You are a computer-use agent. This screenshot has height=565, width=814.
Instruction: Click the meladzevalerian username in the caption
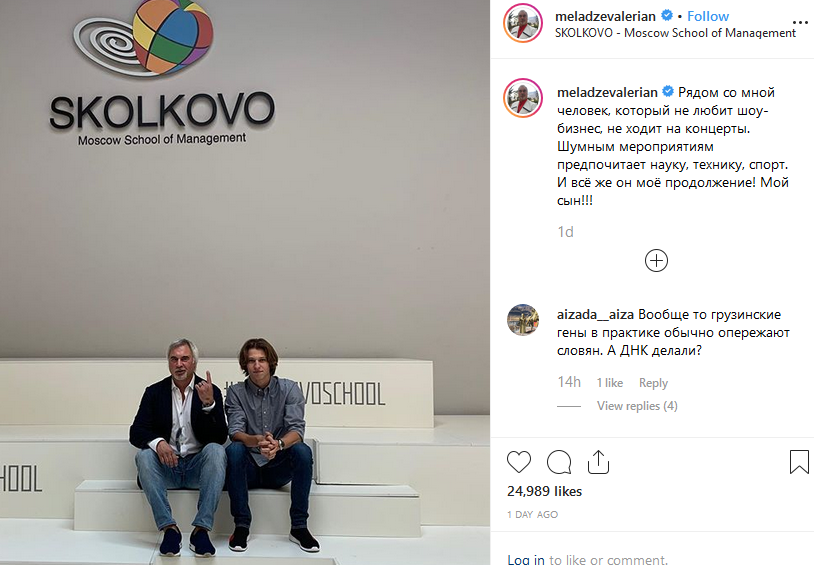pyautogui.click(x=607, y=92)
